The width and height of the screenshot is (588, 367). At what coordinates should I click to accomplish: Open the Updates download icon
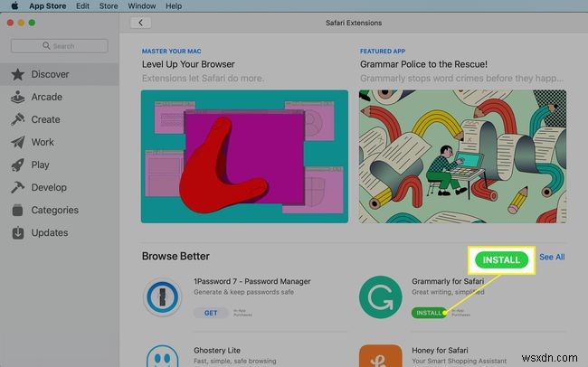pyautogui.click(x=17, y=232)
